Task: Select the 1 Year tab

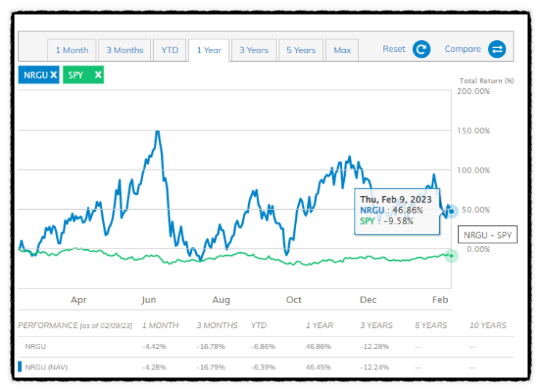Action: coord(209,50)
